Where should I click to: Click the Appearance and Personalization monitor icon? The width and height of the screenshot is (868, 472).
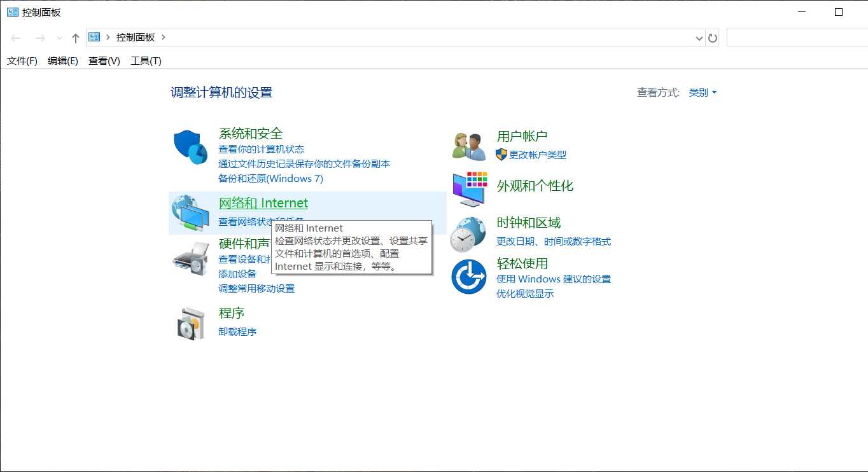(x=470, y=188)
